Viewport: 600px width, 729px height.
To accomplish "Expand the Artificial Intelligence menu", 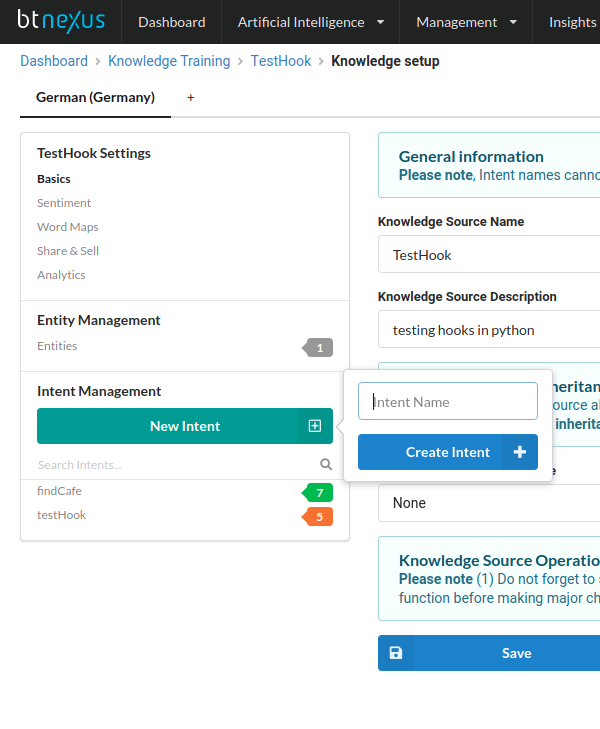I will (310, 22).
